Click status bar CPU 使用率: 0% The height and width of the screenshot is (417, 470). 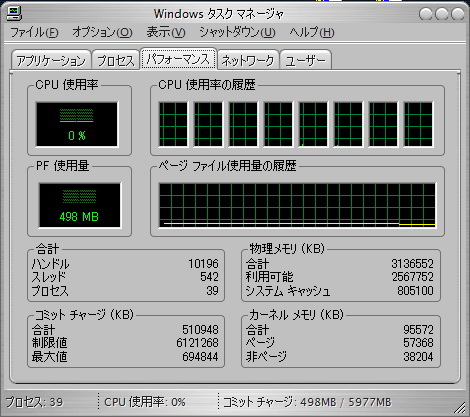pyautogui.click(x=145, y=402)
